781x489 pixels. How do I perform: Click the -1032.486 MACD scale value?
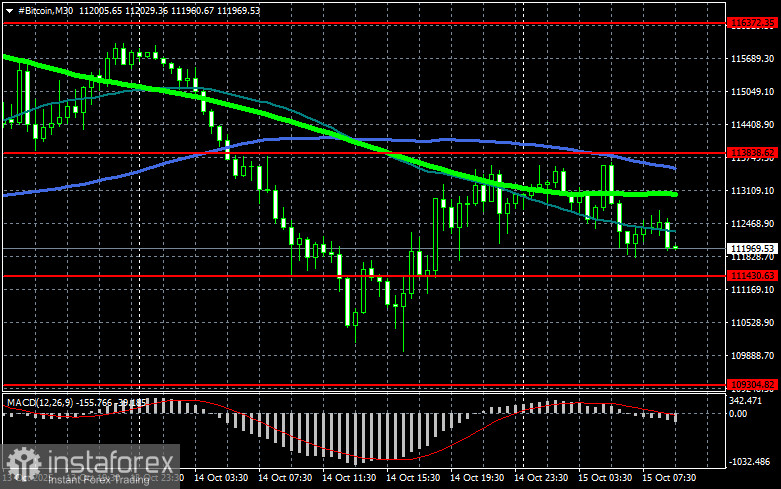749,462
